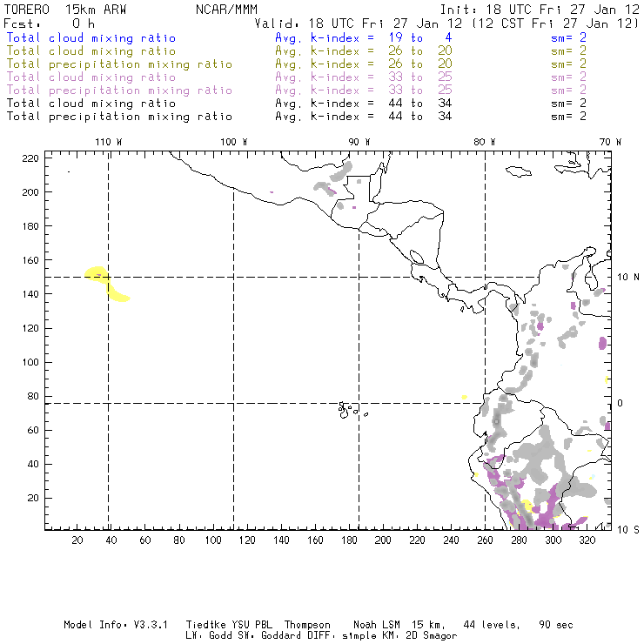Select the 'Init: 18 UTC Fri 27 Jan 12' text
The image size is (644, 644).
pyautogui.click(x=540, y=10)
